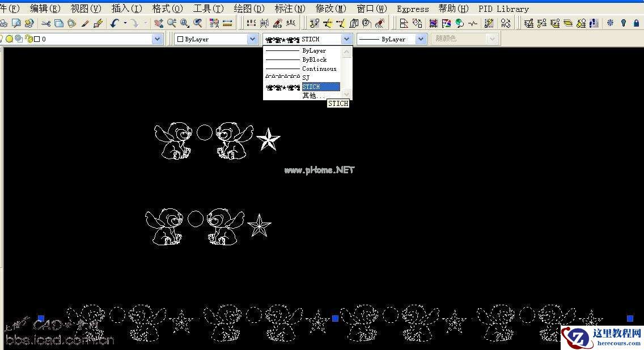Click the middle blue grip on polyline
Screen dimensions: 644x350
click(335, 319)
